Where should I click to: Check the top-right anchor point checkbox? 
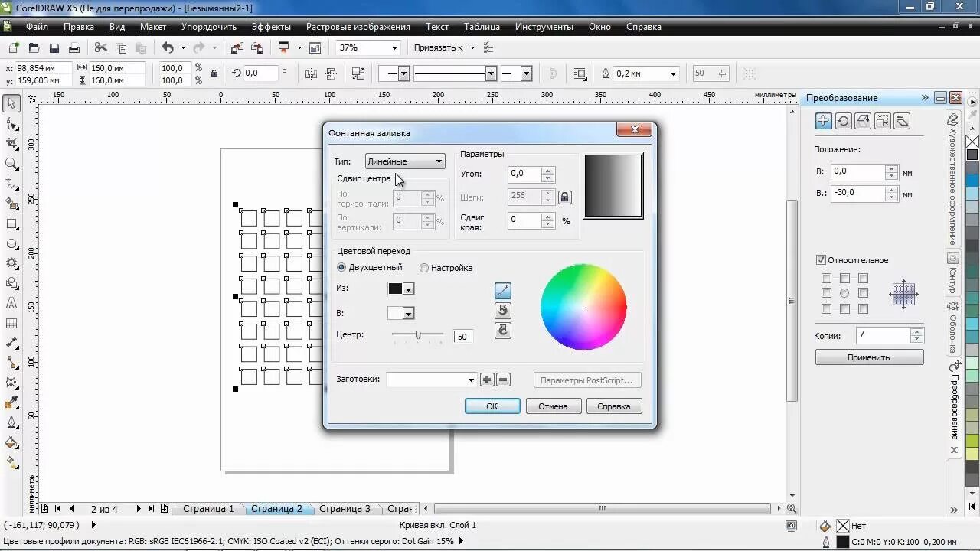[863, 279]
